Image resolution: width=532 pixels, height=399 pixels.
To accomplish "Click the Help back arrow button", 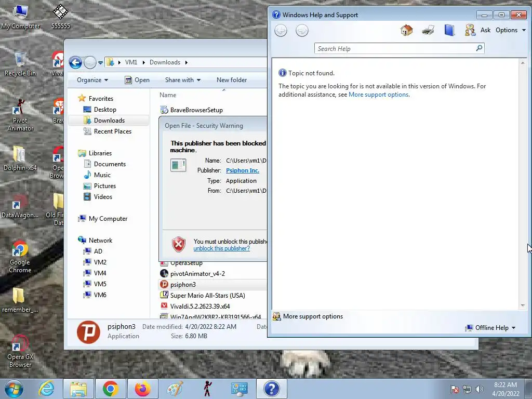I will pyautogui.click(x=281, y=31).
